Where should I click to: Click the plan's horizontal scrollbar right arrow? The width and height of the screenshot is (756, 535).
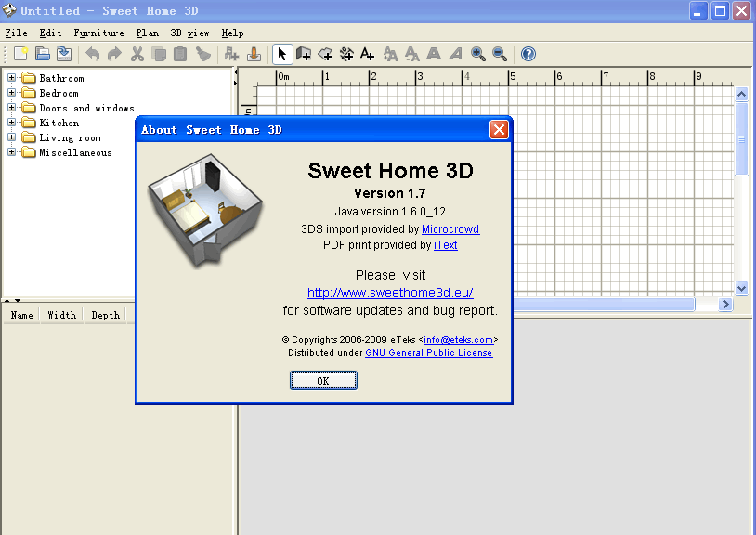coord(725,304)
